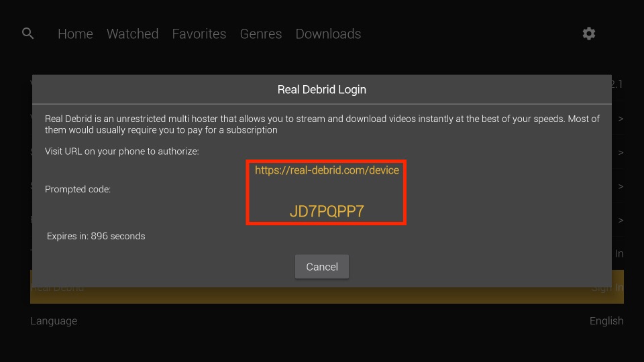The width and height of the screenshot is (644, 362).
Task: Select the Genres tab
Action: point(261,34)
